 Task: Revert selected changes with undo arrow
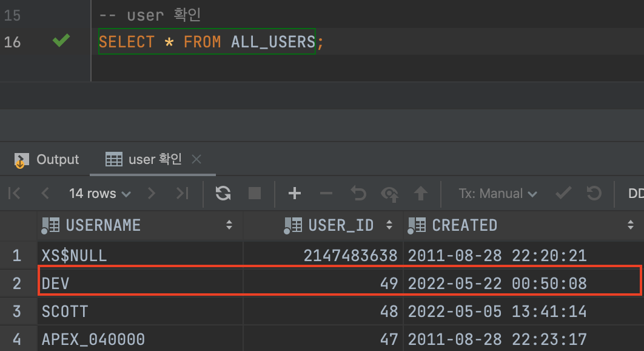coord(358,193)
